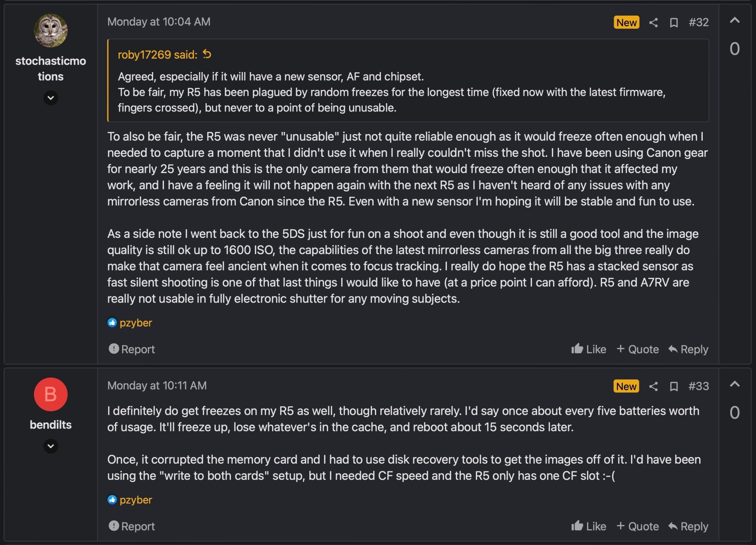The width and height of the screenshot is (756, 545).
Task: Jump to roby17269's original quoted post
Action: click(207, 54)
